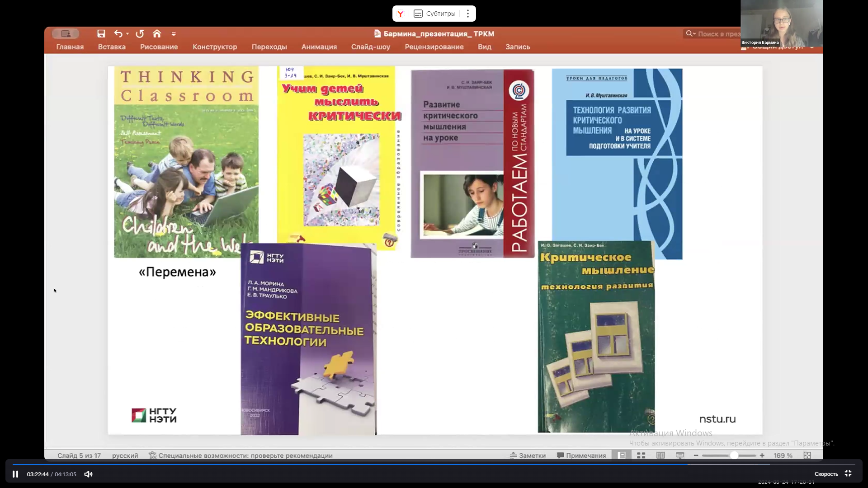Image resolution: width=868 pixels, height=488 pixels.
Task: Switch to slide sorter view
Action: click(x=641, y=455)
